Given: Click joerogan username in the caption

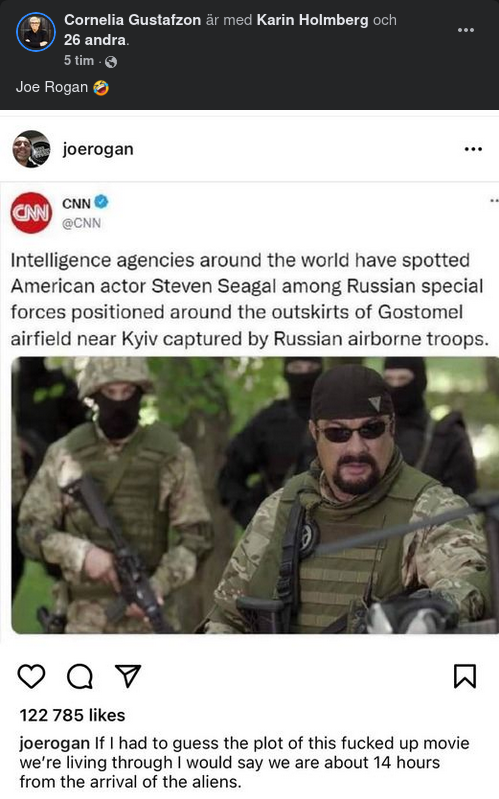Looking at the screenshot, I should tap(55, 743).
